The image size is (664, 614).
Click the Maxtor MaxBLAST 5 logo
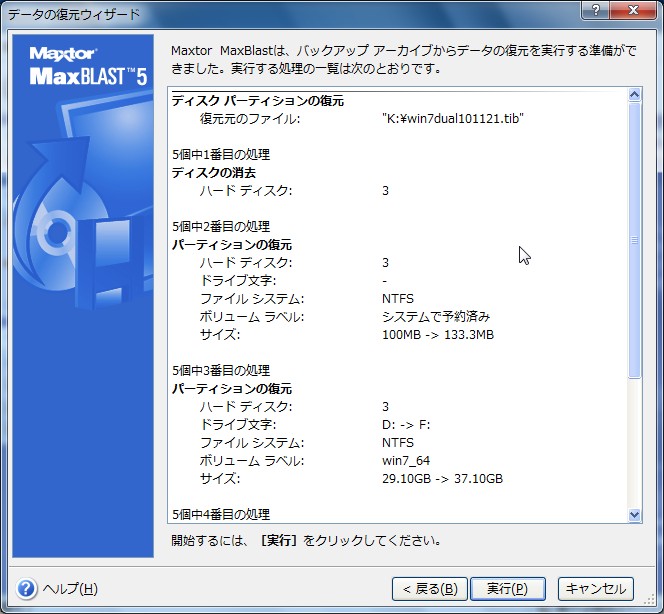[x=88, y=66]
